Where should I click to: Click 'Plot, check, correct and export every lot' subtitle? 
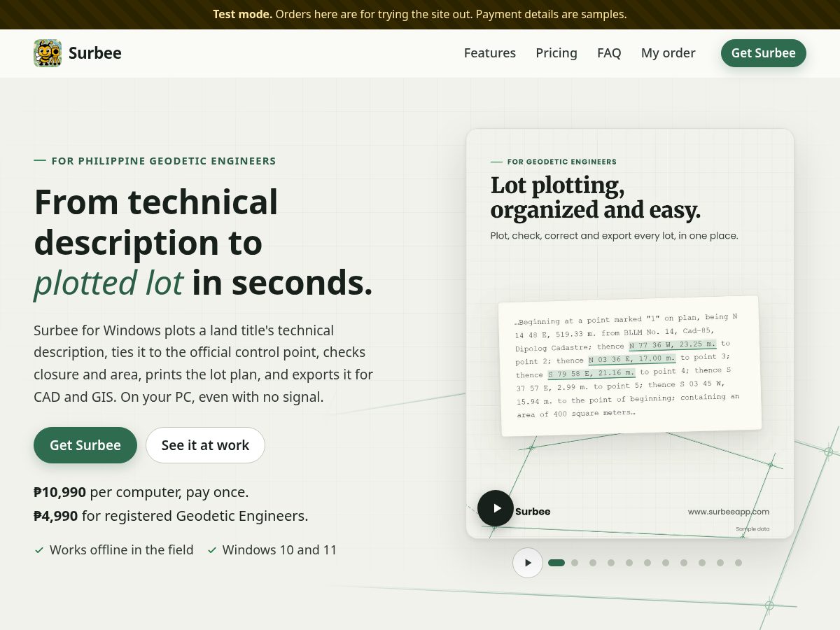pyautogui.click(x=614, y=236)
